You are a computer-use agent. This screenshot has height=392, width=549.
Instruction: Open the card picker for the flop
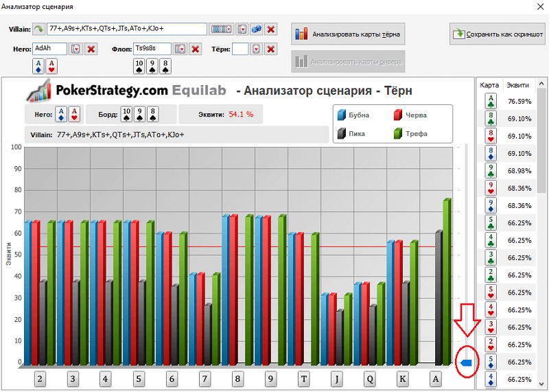tap(180, 49)
